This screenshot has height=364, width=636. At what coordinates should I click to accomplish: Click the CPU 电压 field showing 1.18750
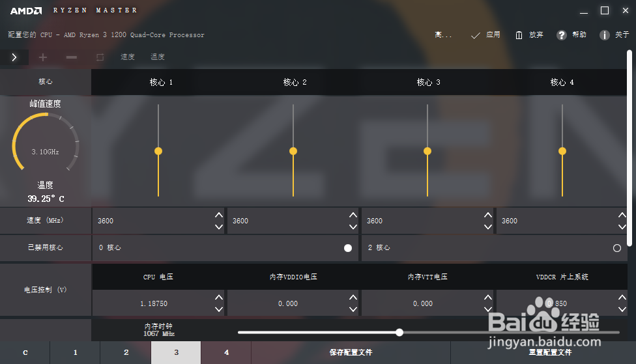tap(158, 303)
